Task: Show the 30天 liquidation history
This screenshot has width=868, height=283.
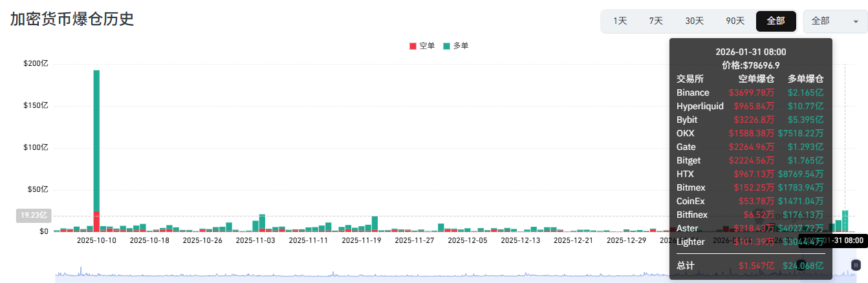Action: click(695, 21)
